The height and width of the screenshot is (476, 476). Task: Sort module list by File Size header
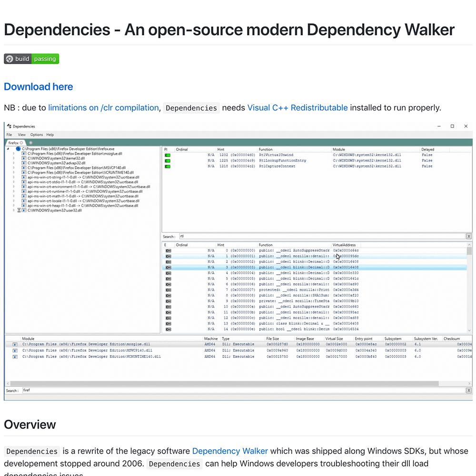[x=273, y=339]
